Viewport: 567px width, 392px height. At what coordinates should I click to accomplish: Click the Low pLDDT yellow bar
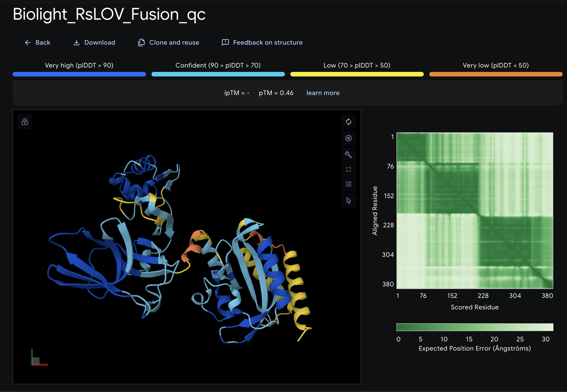pyautogui.click(x=357, y=74)
